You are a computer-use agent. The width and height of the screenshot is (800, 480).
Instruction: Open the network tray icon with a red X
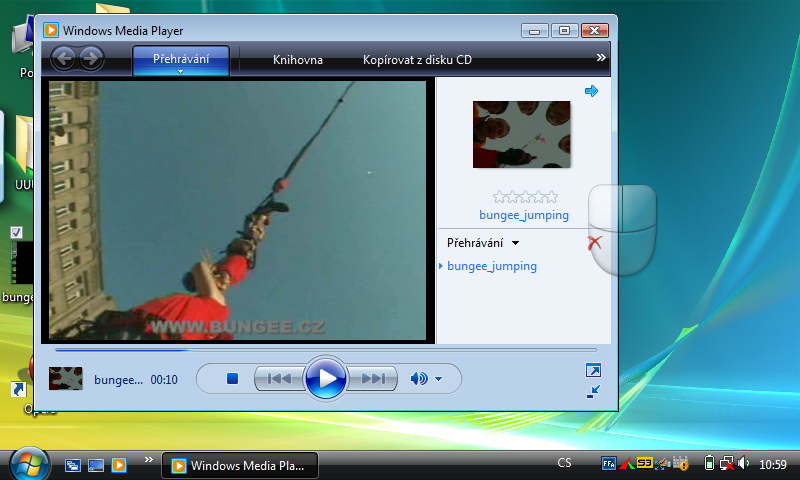click(x=727, y=463)
